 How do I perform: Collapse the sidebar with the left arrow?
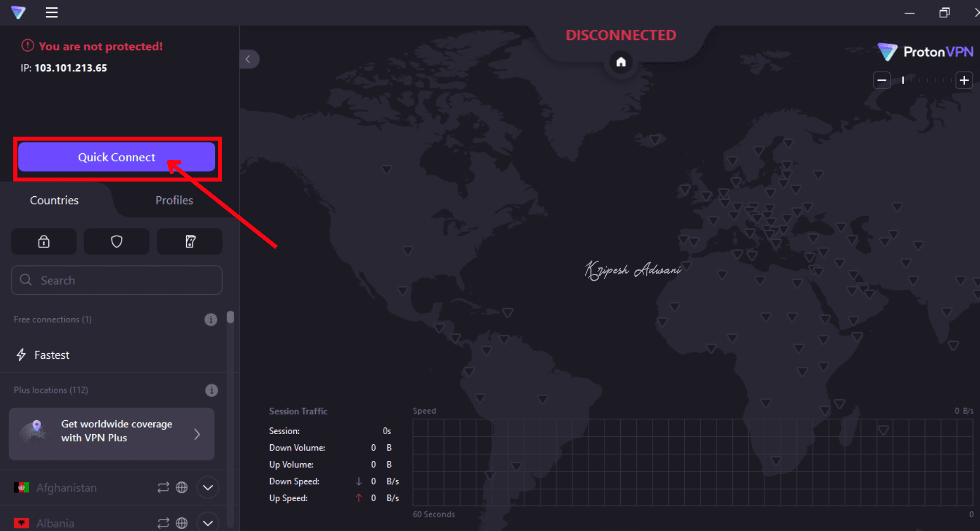249,59
